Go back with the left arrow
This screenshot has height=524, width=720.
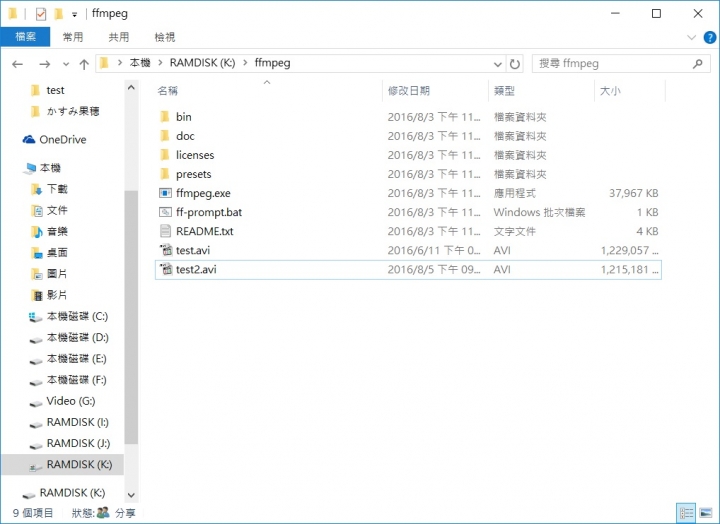click(x=17, y=64)
